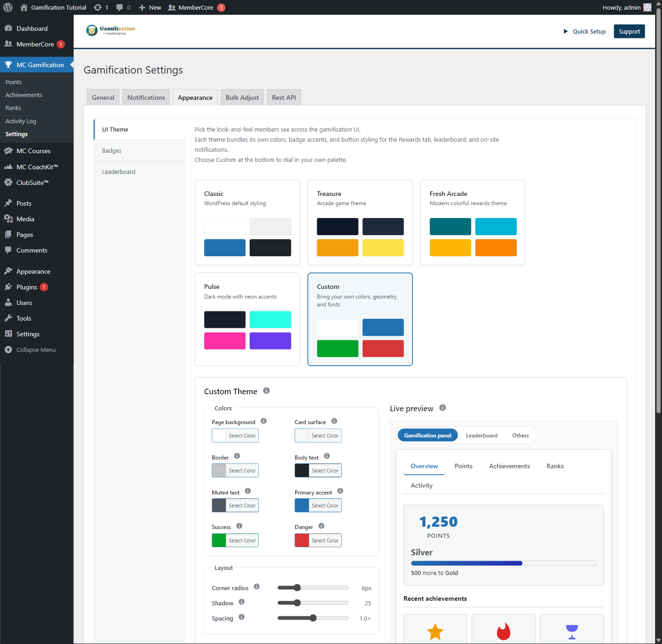Click the Custom Theme info icon
The width and height of the screenshot is (662, 644).
[x=266, y=391]
